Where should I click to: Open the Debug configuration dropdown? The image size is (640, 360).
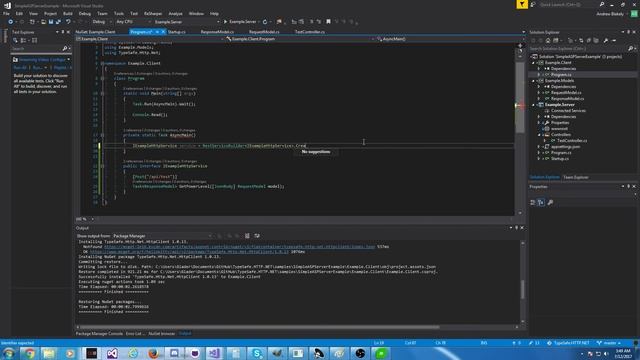pos(101,22)
